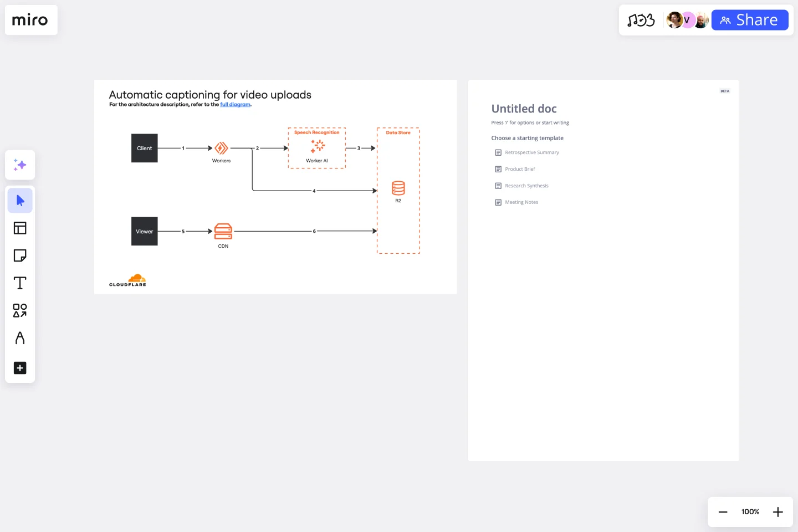Open the templates layout tool

click(20, 228)
